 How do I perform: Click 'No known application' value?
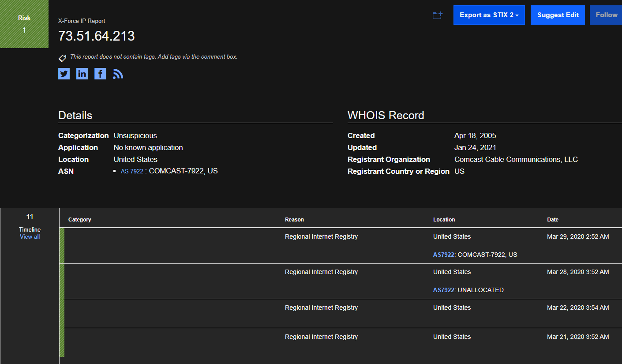148,147
